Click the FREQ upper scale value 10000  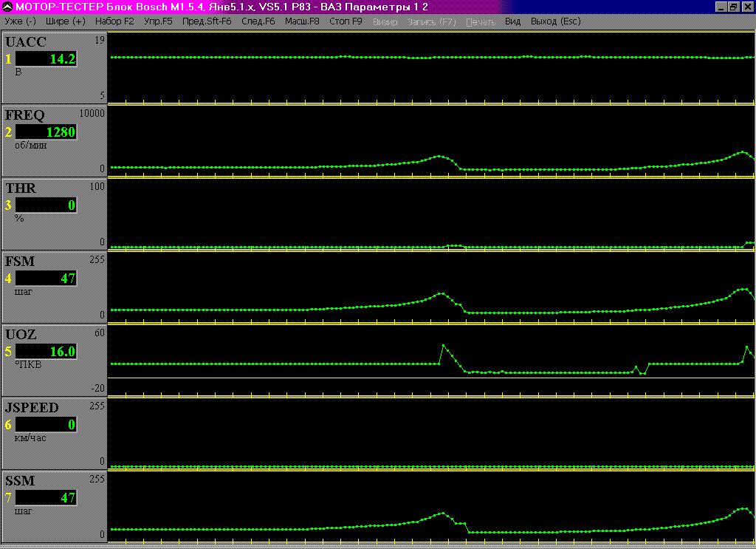92,113
